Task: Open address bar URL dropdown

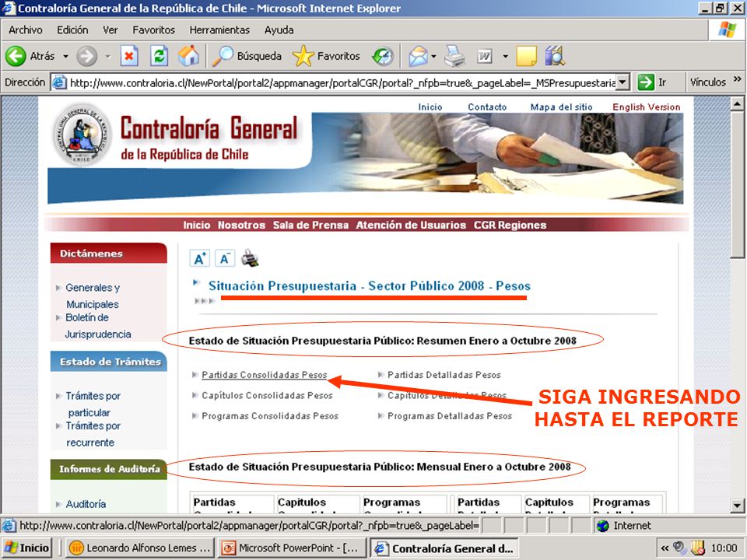Action: tap(622, 82)
